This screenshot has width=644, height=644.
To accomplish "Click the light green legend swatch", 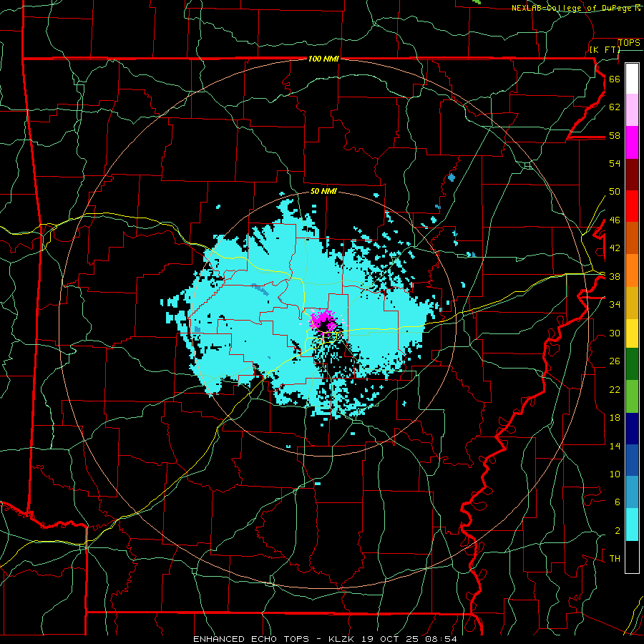I will (x=632, y=396).
